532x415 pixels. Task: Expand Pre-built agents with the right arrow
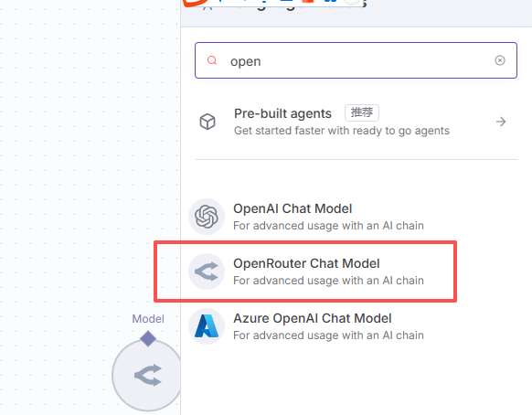click(501, 122)
